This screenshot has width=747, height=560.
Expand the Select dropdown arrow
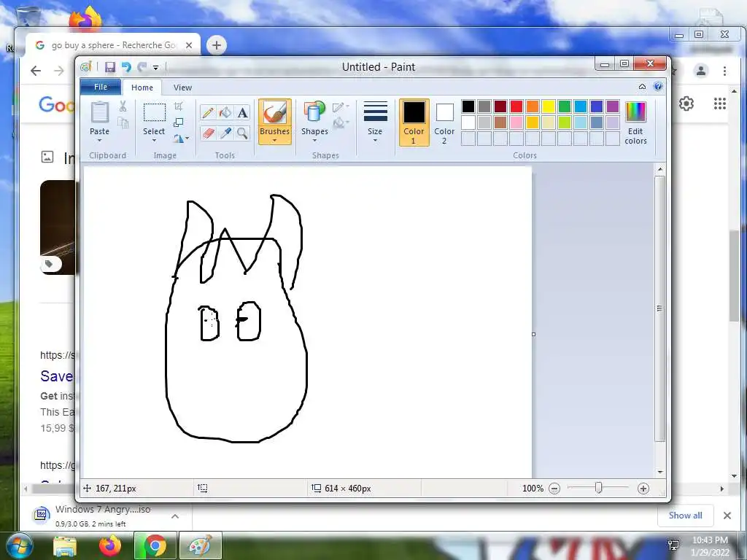coord(155,141)
